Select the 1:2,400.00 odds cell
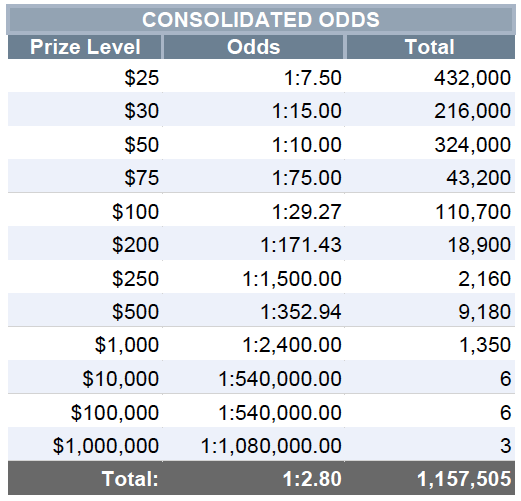The image size is (521, 501). click(x=253, y=344)
